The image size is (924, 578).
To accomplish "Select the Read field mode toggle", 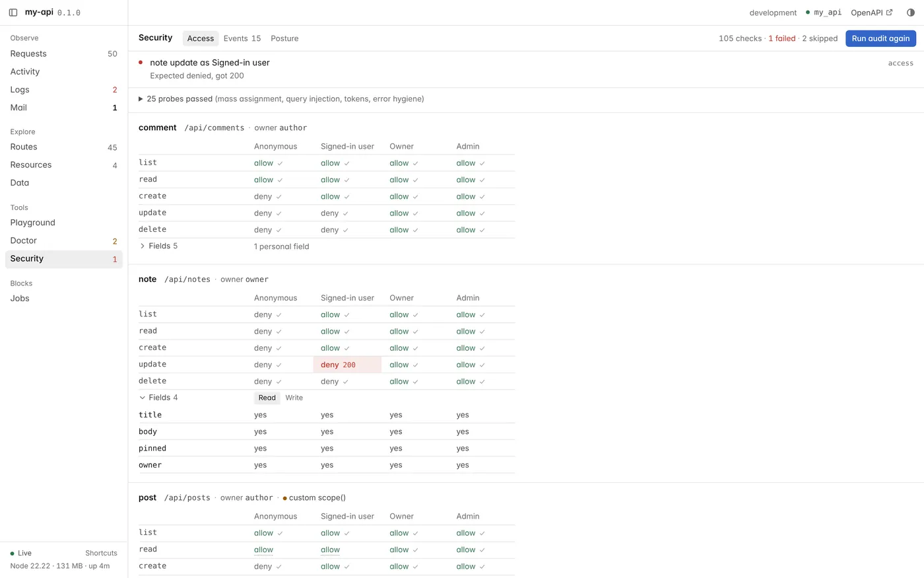I will 267,398.
